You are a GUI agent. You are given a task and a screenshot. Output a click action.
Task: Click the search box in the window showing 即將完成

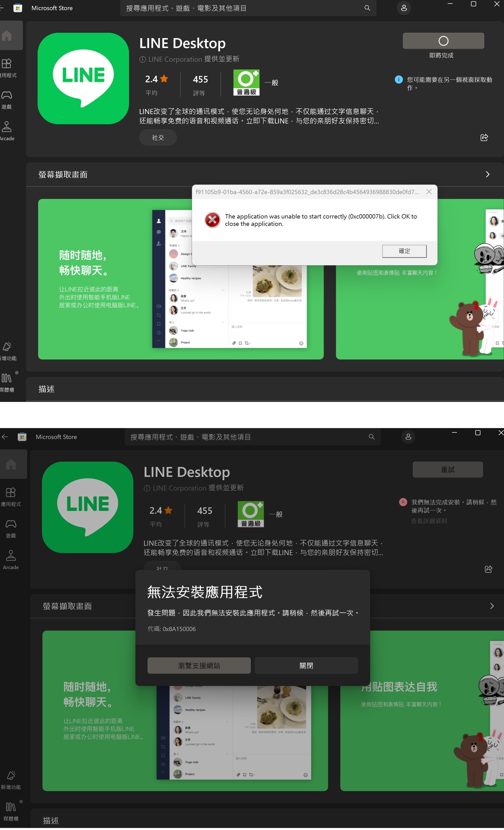tap(248, 8)
